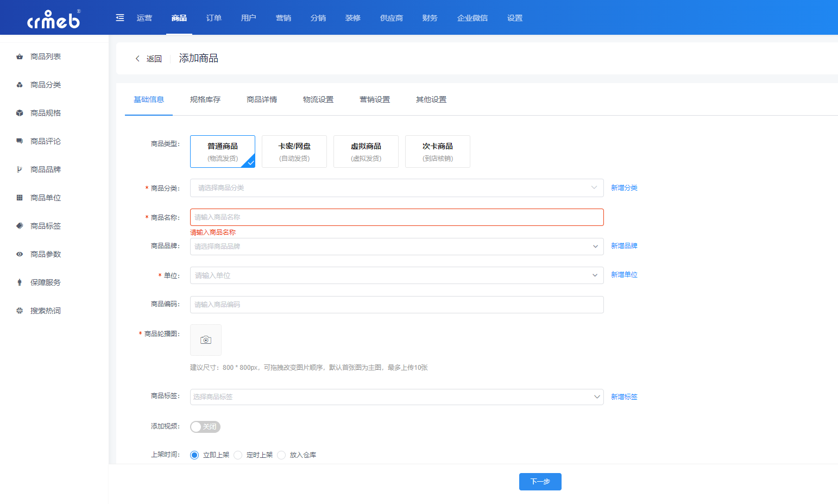Click the 商品列表 sidebar icon
Image resolution: width=838 pixels, height=504 pixels.
20,56
